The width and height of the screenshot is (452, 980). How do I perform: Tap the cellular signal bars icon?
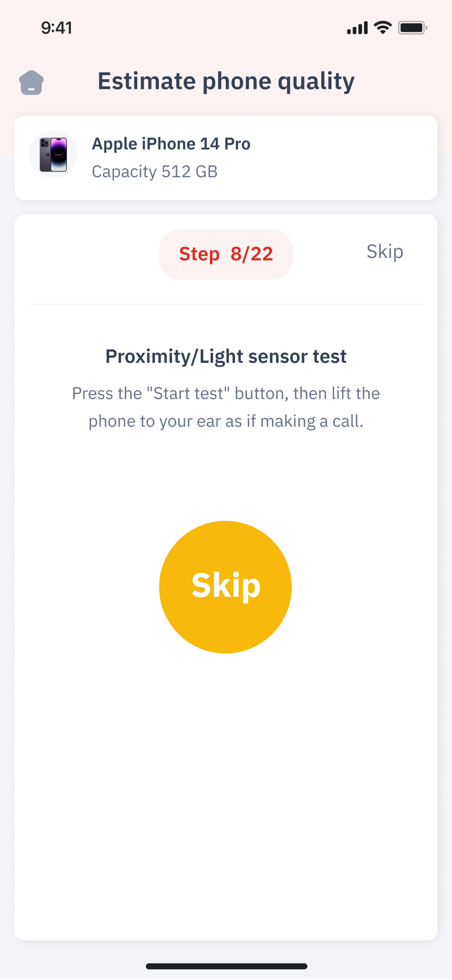[x=357, y=28]
